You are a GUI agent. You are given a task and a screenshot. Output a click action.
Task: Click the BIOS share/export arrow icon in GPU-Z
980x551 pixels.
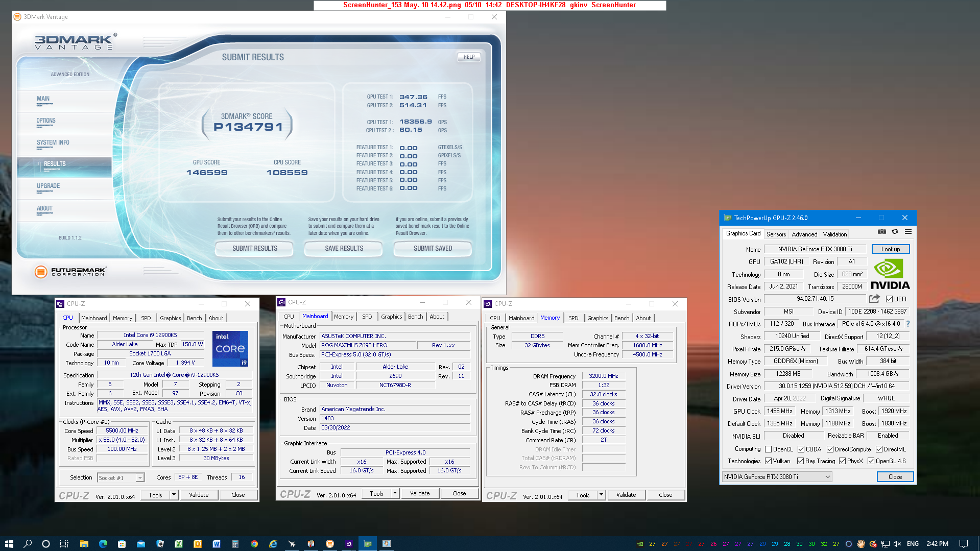(874, 299)
